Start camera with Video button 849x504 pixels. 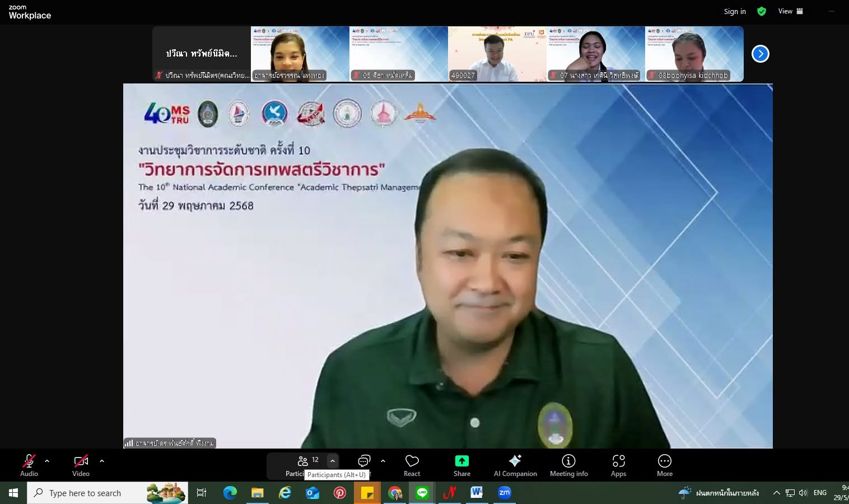click(x=81, y=465)
